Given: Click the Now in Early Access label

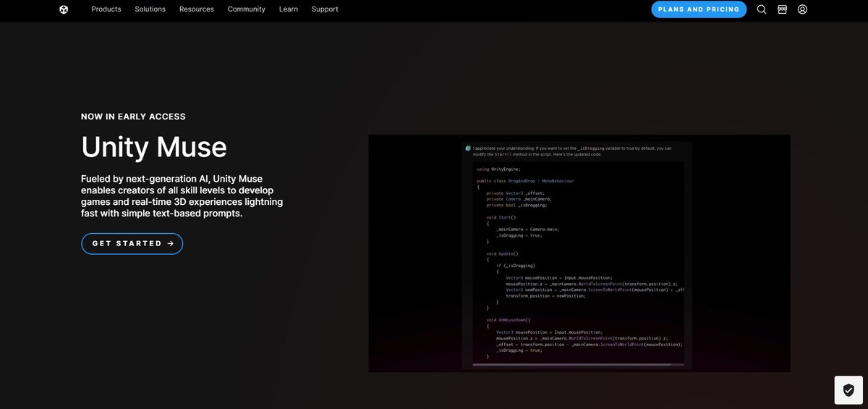Looking at the screenshot, I should coord(133,117).
